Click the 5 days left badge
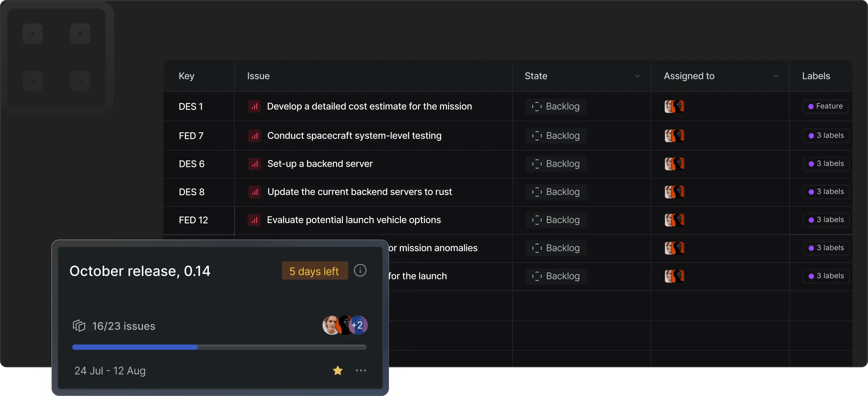868x396 pixels. [x=314, y=271]
